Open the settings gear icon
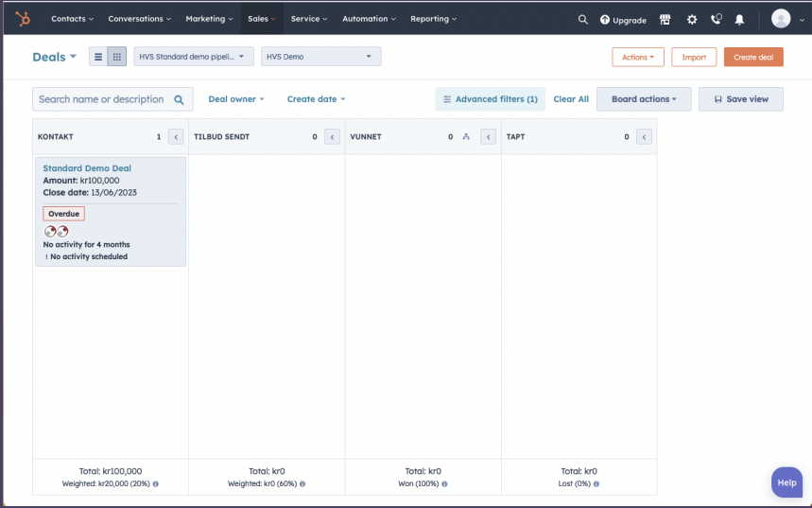 point(691,19)
